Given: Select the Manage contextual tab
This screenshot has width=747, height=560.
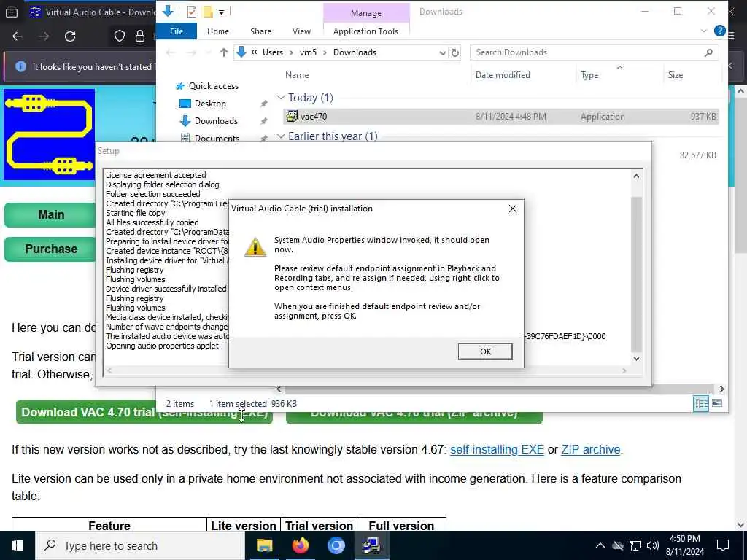Looking at the screenshot, I should pos(366,13).
